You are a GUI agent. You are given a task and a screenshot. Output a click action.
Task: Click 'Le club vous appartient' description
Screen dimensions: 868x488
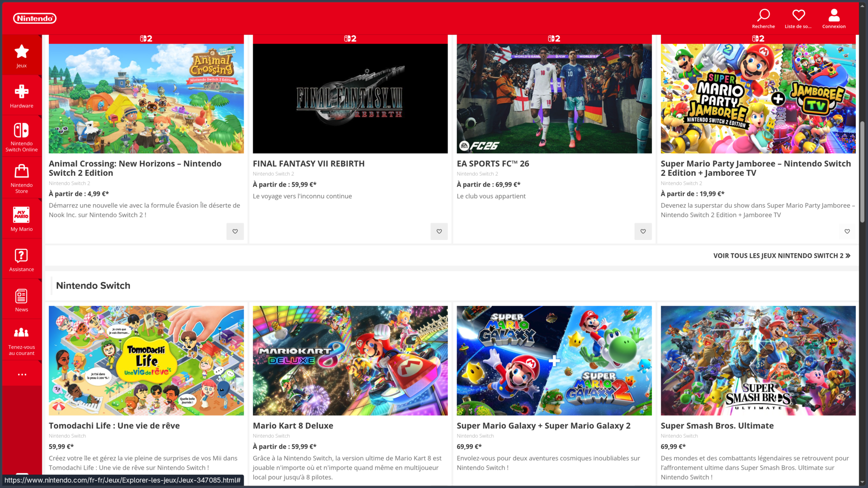(491, 196)
